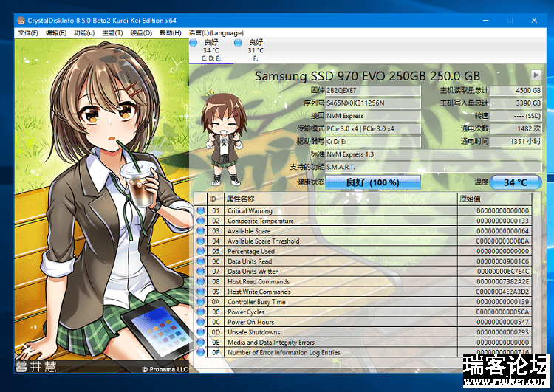This screenshot has width=554, height=392.
Task: Click raw value 000000006C7E4C
Action: point(503,272)
